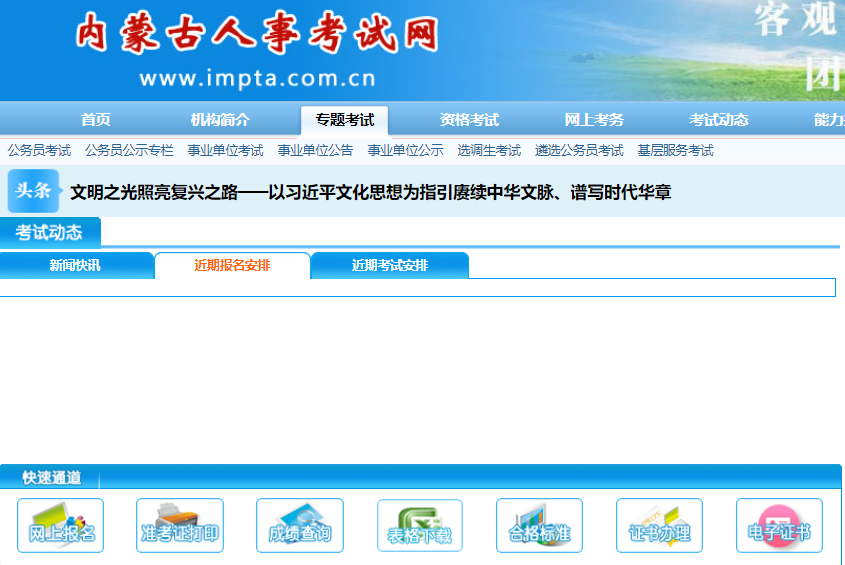Select the 专题考试 navigation tab

pyautogui.click(x=345, y=120)
